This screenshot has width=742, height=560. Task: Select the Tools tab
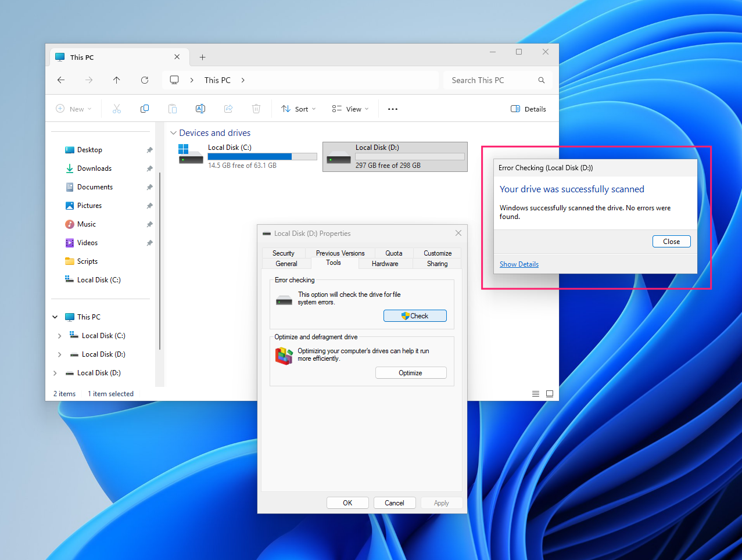tap(334, 263)
